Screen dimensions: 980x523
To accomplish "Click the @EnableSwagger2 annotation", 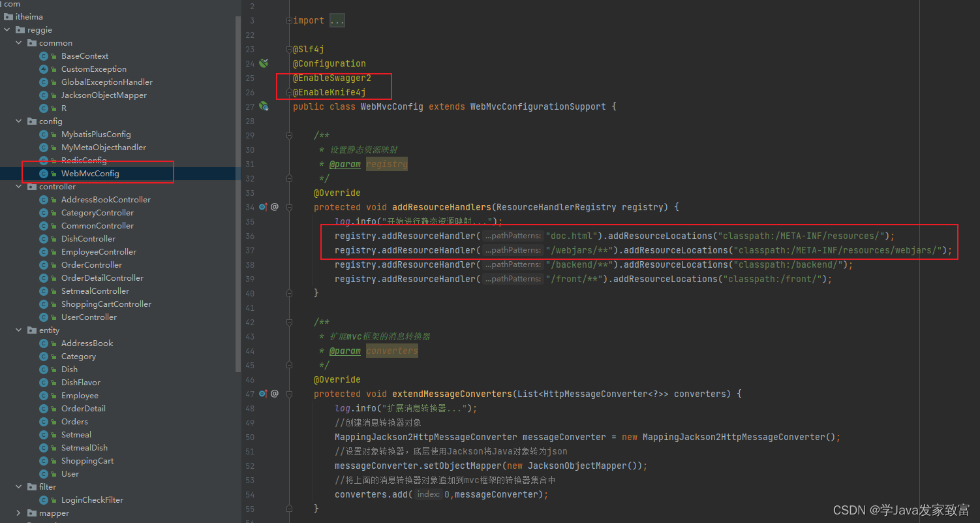I will tap(331, 78).
